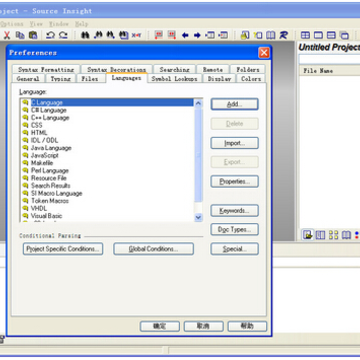The image size is (360, 360).
Task: Switch to the Colors tab
Action: (x=251, y=79)
